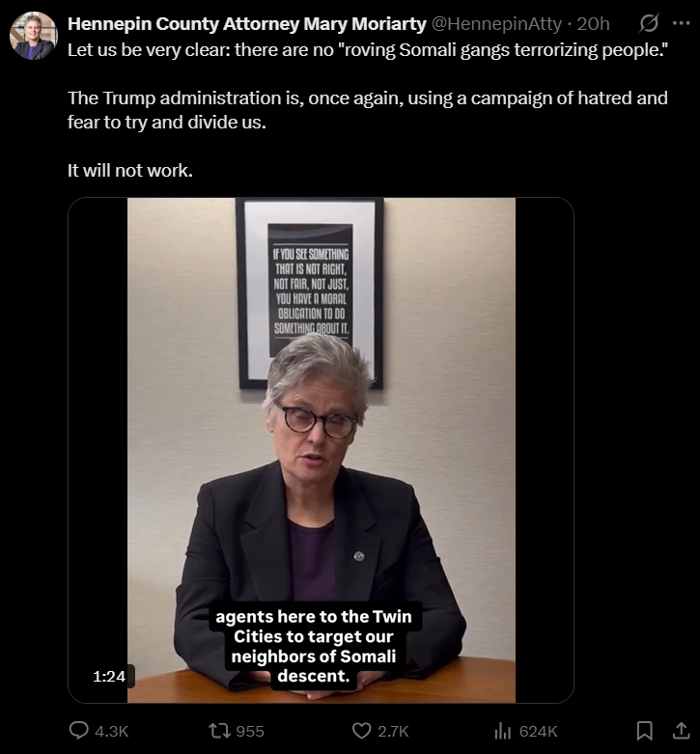Click the 1:24 video duration badge
Screen dimensions: 700x754
[109, 677]
